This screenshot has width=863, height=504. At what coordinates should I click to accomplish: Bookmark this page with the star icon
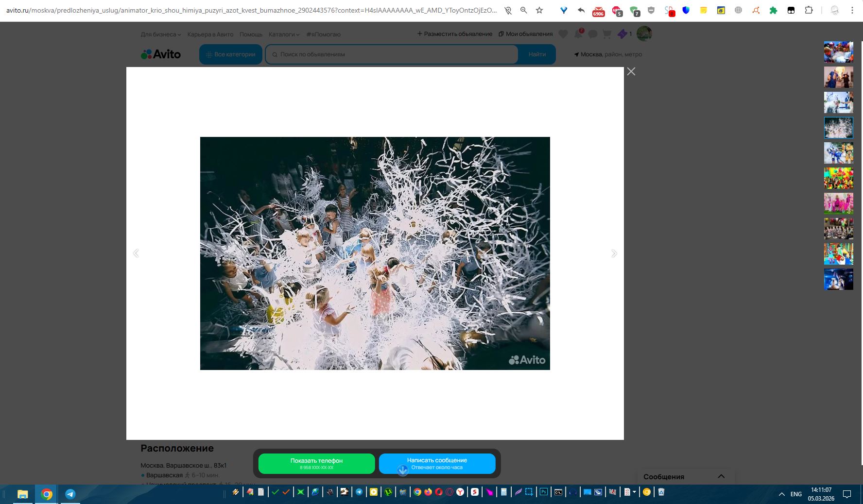tap(539, 10)
